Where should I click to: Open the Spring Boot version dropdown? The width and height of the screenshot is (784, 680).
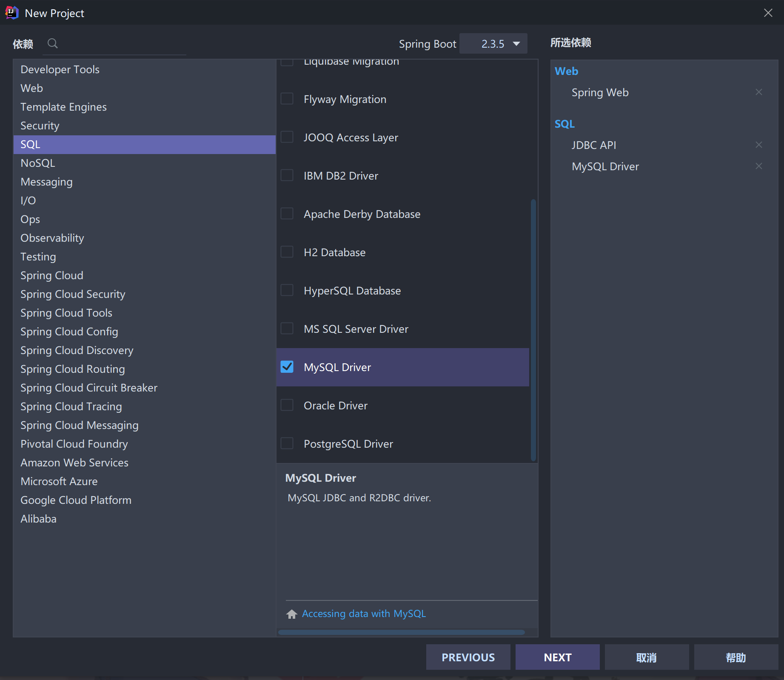[x=493, y=43]
